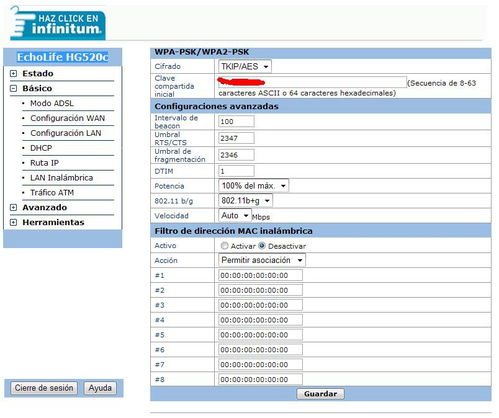
Task: Collapse the Básico minus icon
Action: point(13,89)
